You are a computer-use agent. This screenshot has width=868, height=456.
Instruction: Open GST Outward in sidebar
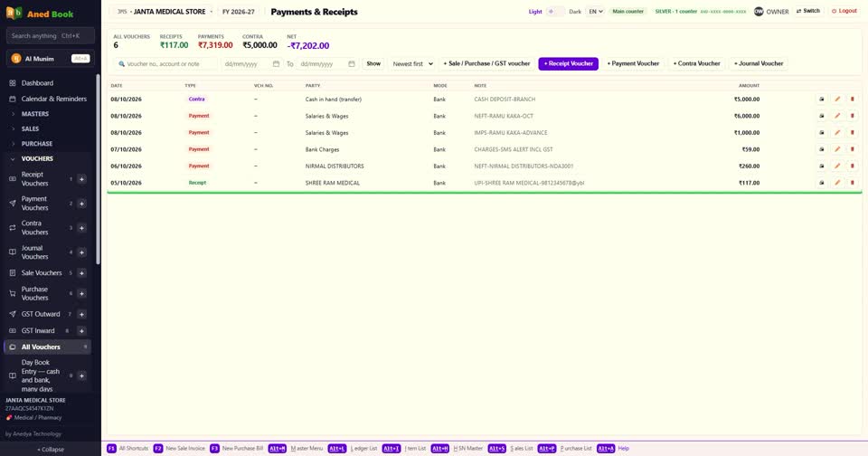pos(41,314)
